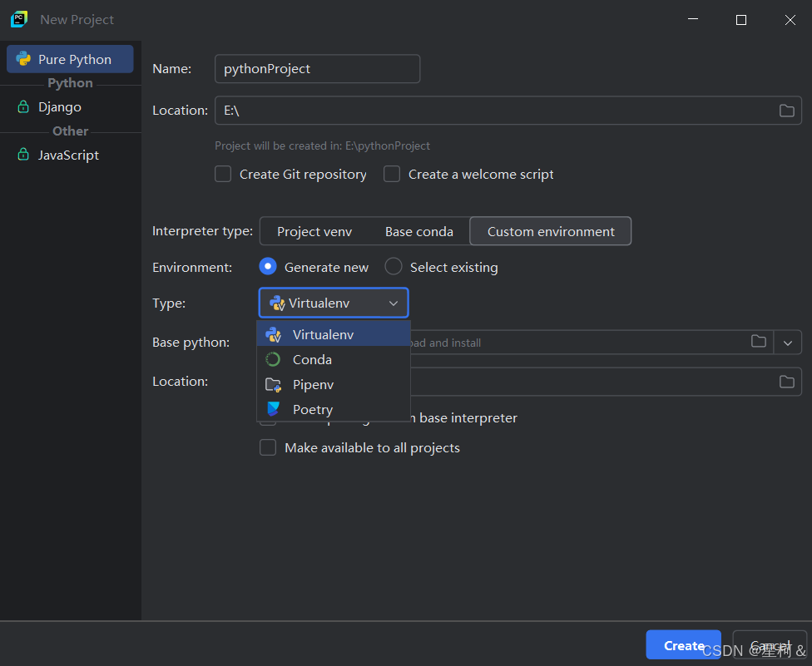Click the Create button
The image size is (812, 666).
click(684, 644)
